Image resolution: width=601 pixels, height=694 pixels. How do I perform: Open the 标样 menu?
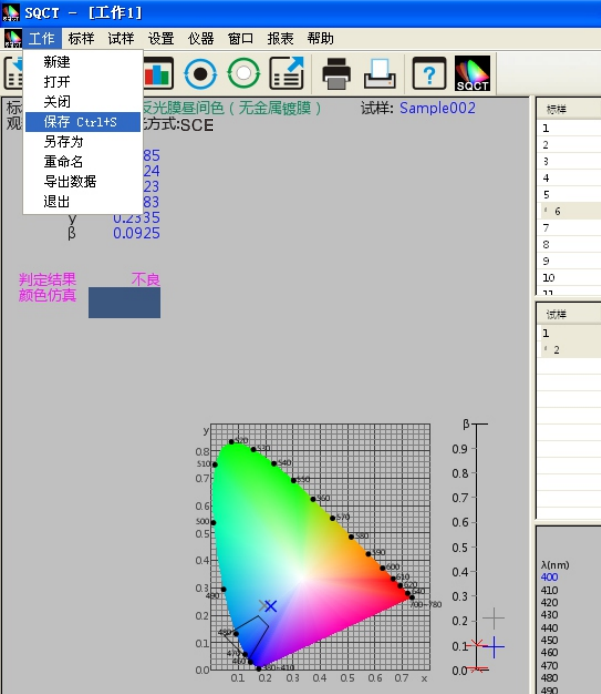pos(81,39)
